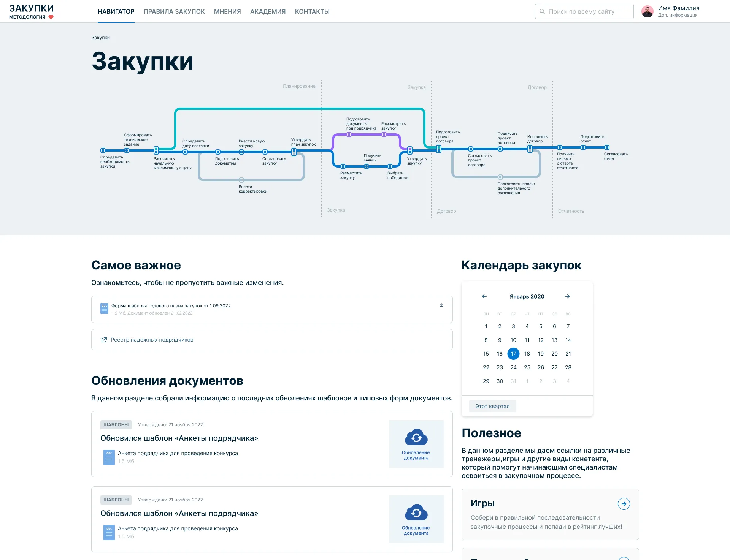
Task: Click the external link icon for Реестр надежных подрядчиков
Action: (x=104, y=340)
